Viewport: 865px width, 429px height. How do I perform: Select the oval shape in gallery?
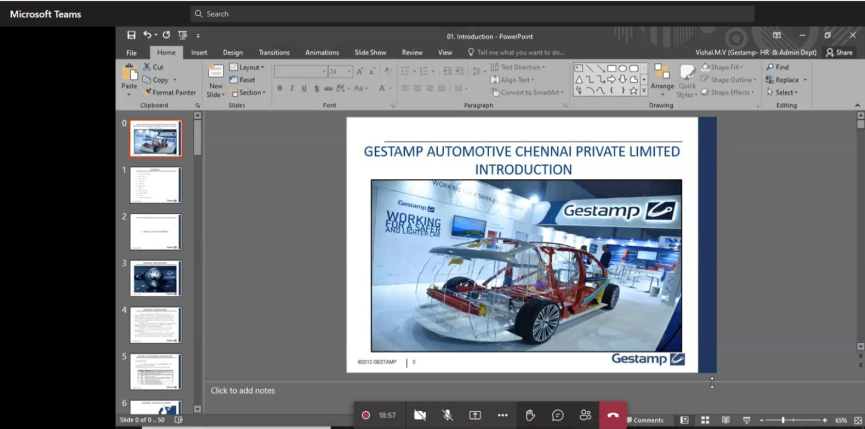coord(622,68)
